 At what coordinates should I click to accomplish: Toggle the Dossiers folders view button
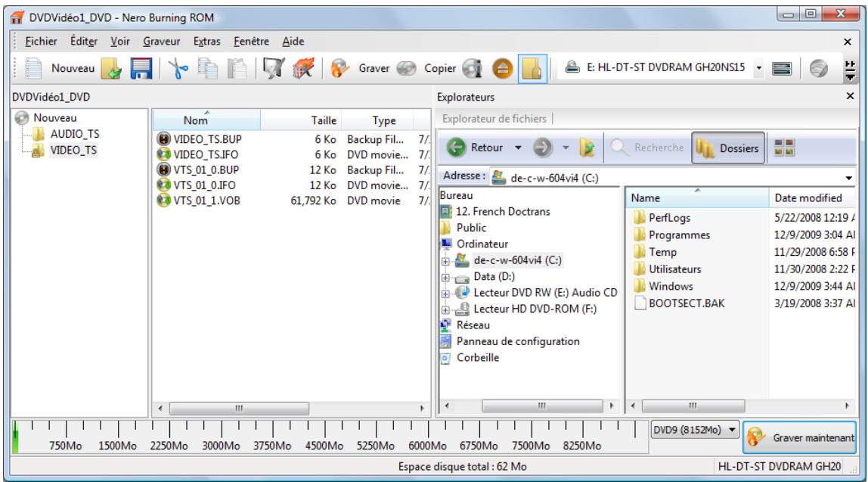[x=728, y=148]
